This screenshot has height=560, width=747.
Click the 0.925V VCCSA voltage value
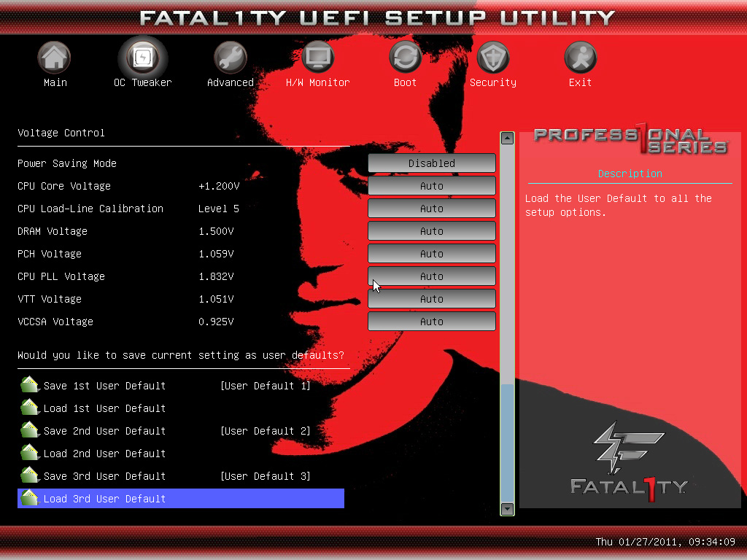tap(216, 322)
